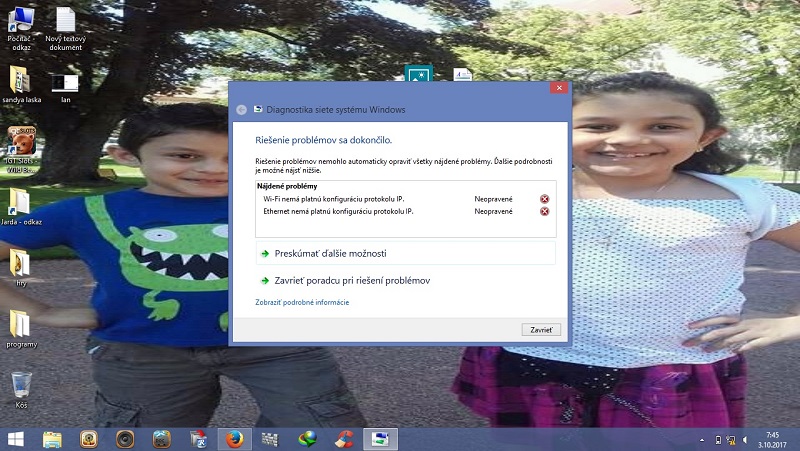The width and height of the screenshot is (800, 451).
Task: Open File Explorer from the taskbar
Action: point(52,438)
